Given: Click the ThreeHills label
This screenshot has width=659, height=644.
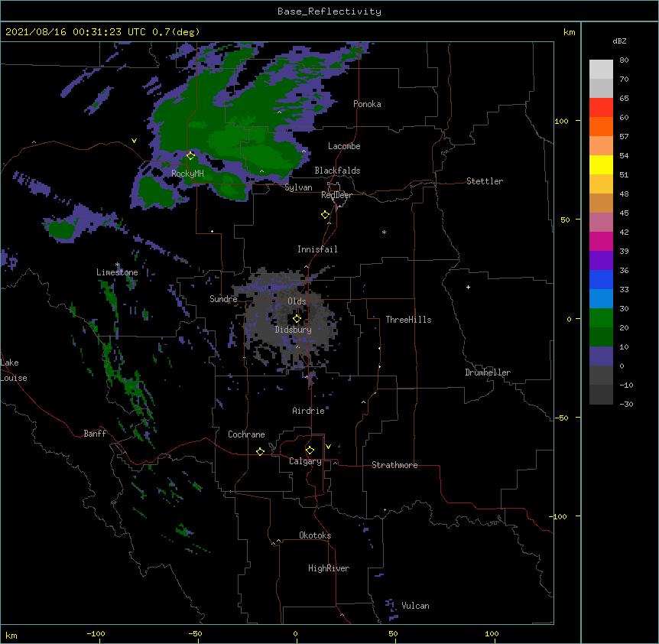Looking at the screenshot, I should click(408, 320).
